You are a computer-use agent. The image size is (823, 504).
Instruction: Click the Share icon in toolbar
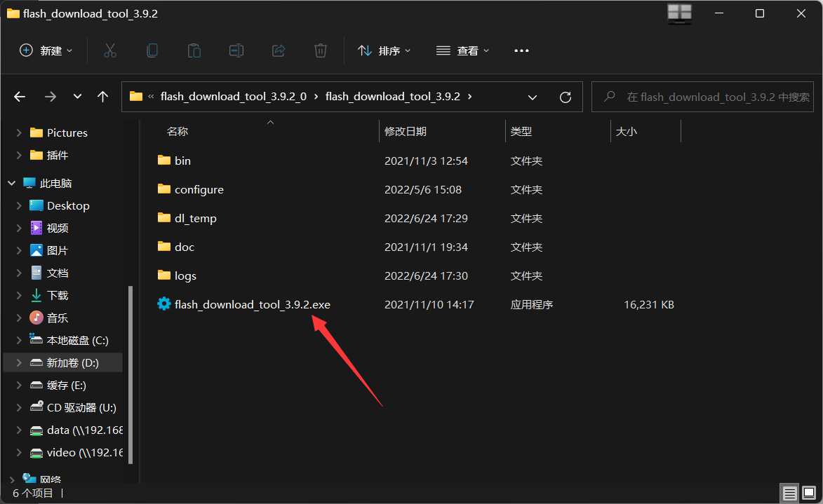[279, 50]
